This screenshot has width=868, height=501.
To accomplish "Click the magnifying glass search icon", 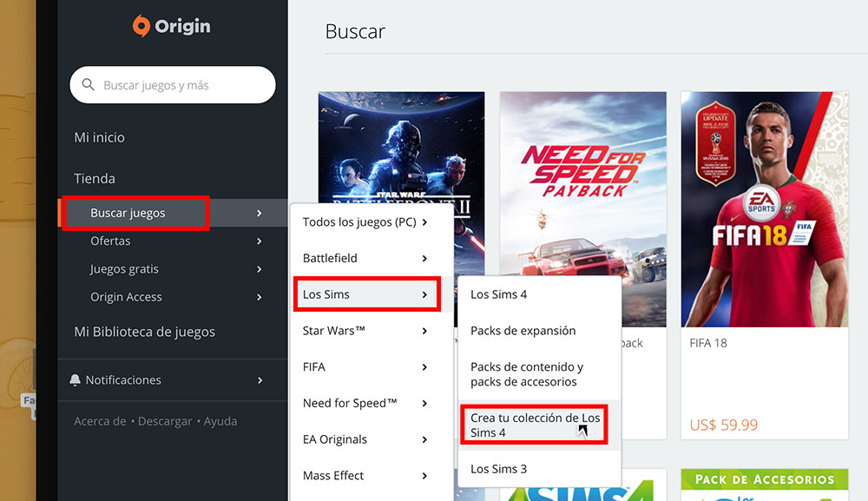I will (x=88, y=85).
